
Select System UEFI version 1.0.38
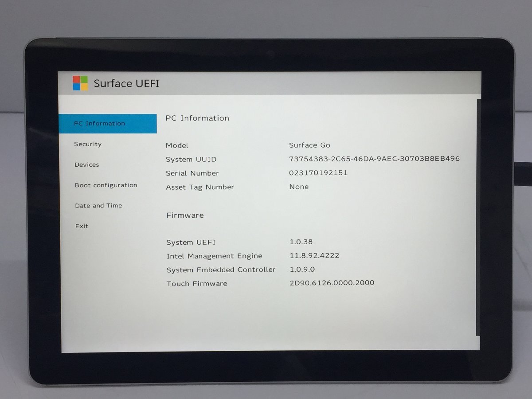[301, 242]
